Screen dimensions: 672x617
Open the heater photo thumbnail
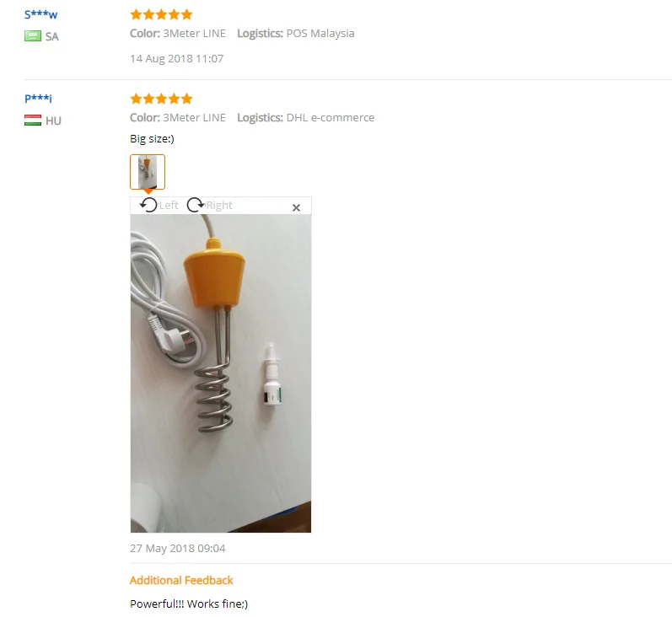(x=148, y=172)
